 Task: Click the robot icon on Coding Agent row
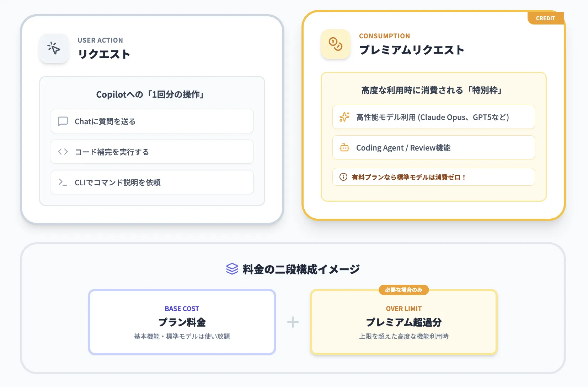(344, 147)
